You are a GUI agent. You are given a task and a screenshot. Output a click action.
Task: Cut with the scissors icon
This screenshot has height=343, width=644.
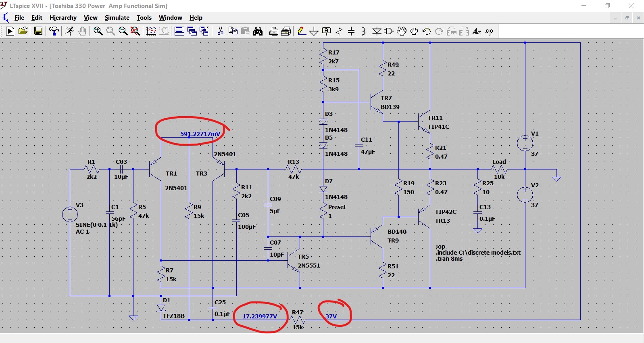click(x=220, y=31)
